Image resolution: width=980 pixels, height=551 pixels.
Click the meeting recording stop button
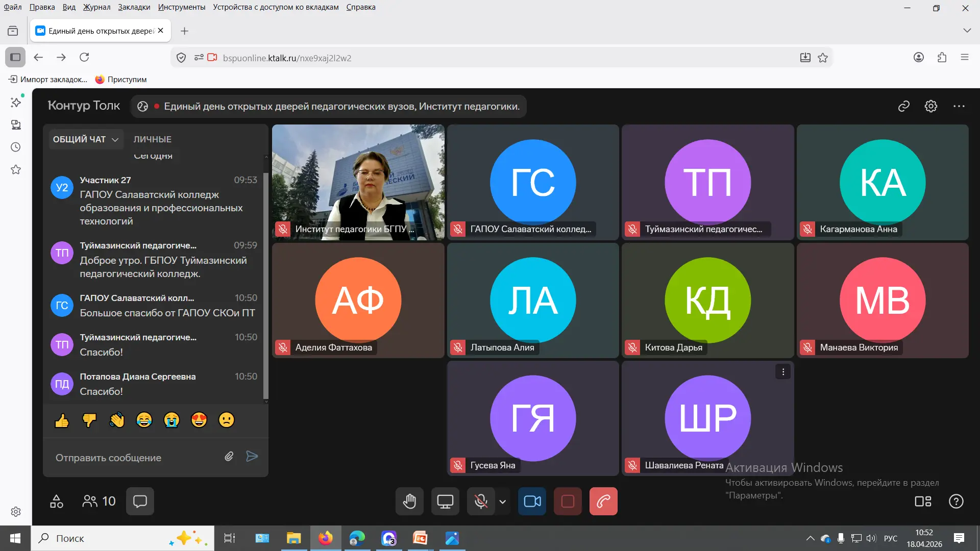568,502
